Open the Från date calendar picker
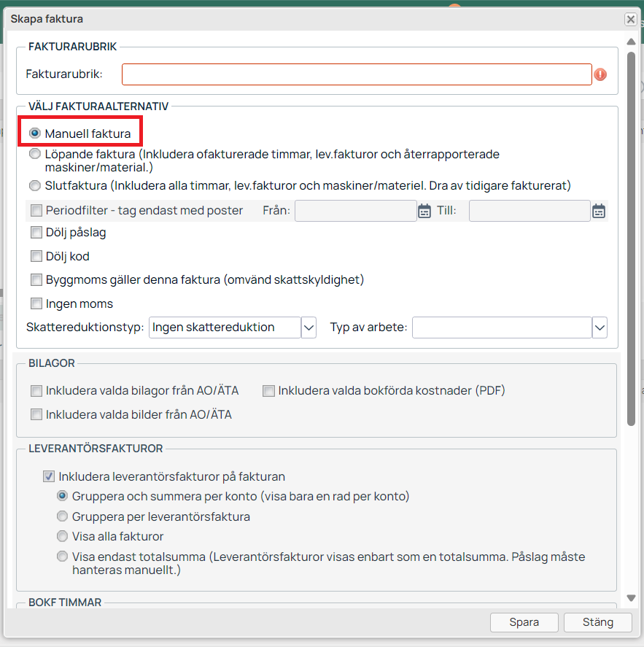 [424, 211]
